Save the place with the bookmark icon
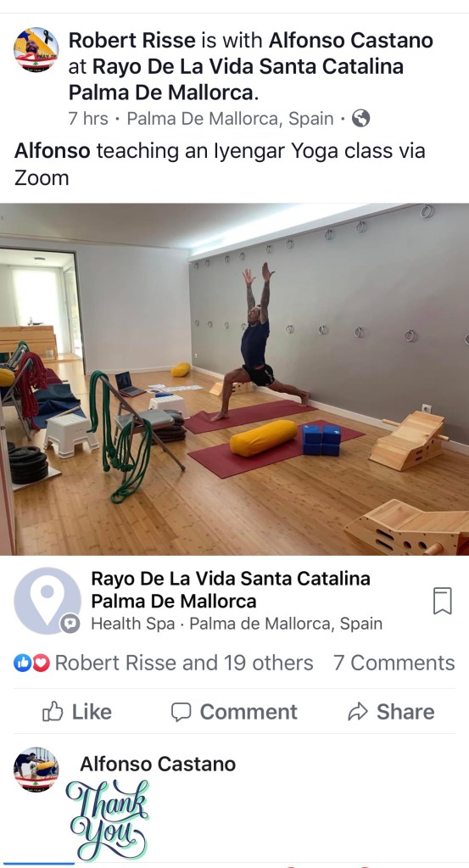The width and height of the screenshot is (469, 868). 443,601
